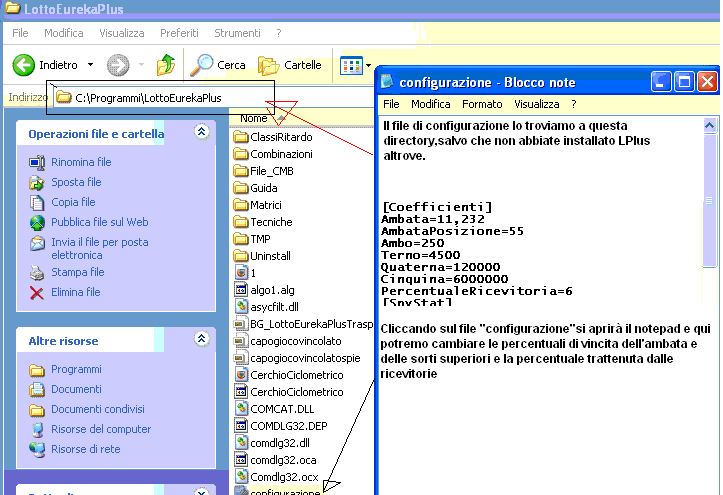Open the Notepad File menu
This screenshot has height=495, width=723.
(x=391, y=104)
